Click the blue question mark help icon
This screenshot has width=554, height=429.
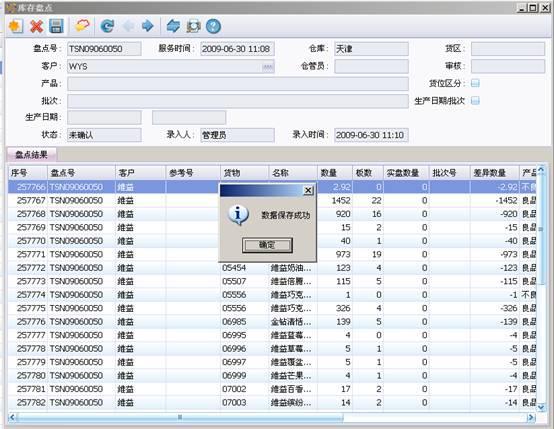click(213, 26)
